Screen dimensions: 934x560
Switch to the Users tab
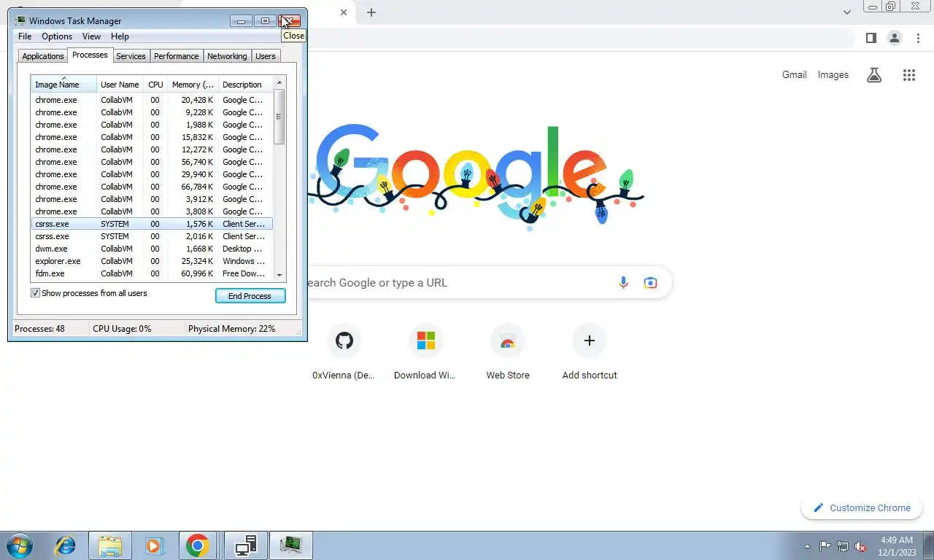pos(266,56)
